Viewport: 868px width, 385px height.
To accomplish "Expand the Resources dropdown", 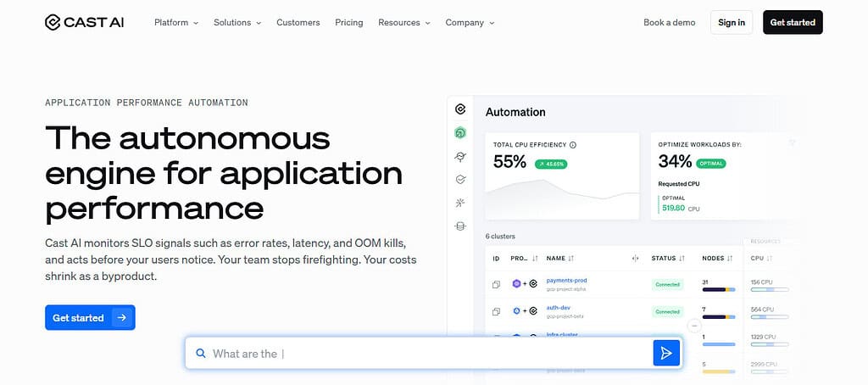I will 404,23.
